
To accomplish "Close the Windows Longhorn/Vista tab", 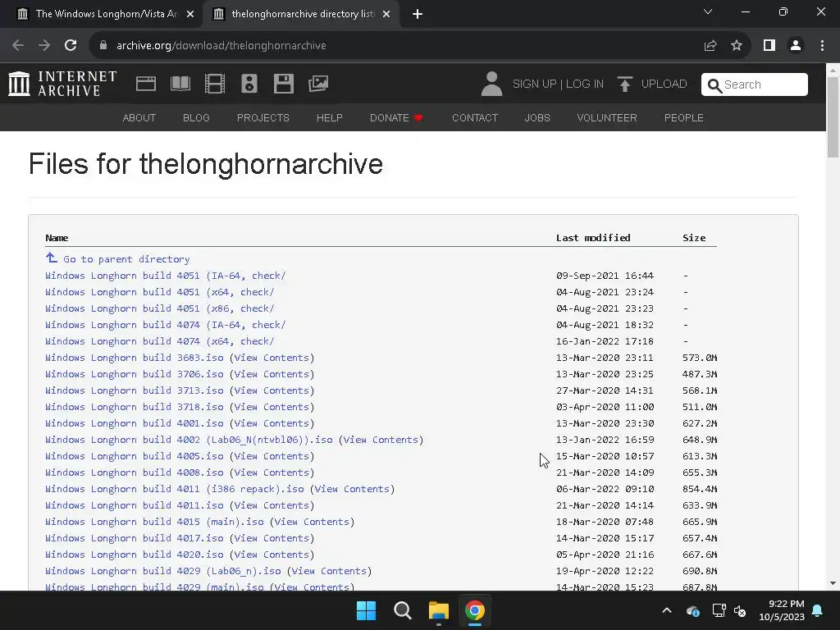I will [x=189, y=14].
